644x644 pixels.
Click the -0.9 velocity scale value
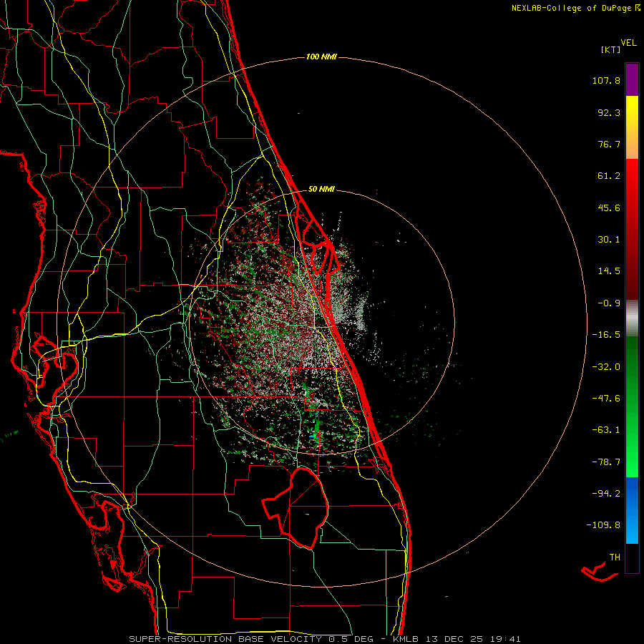609,303
